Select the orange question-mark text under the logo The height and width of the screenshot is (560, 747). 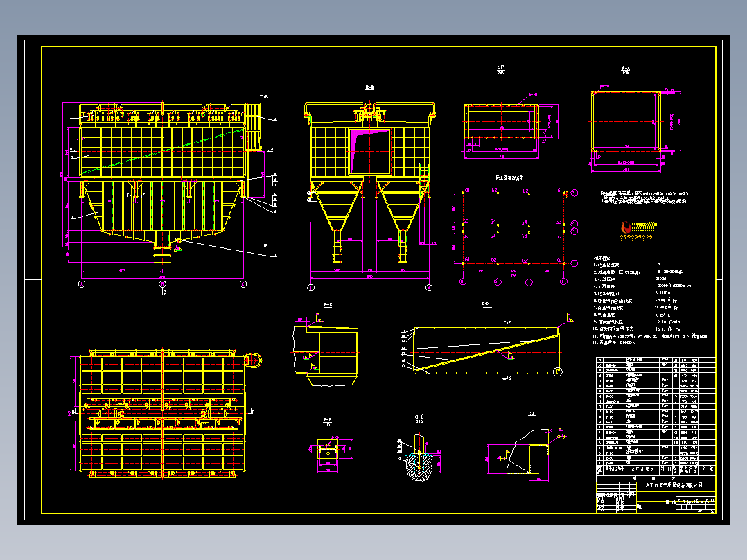636,237
